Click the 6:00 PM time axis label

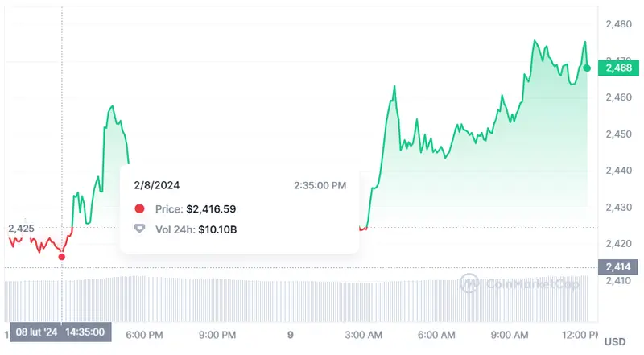click(147, 334)
